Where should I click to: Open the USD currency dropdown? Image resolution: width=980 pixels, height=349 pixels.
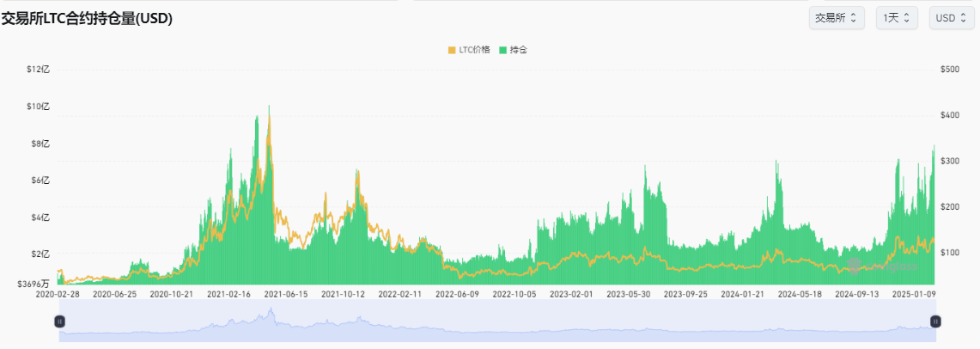[951, 18]
